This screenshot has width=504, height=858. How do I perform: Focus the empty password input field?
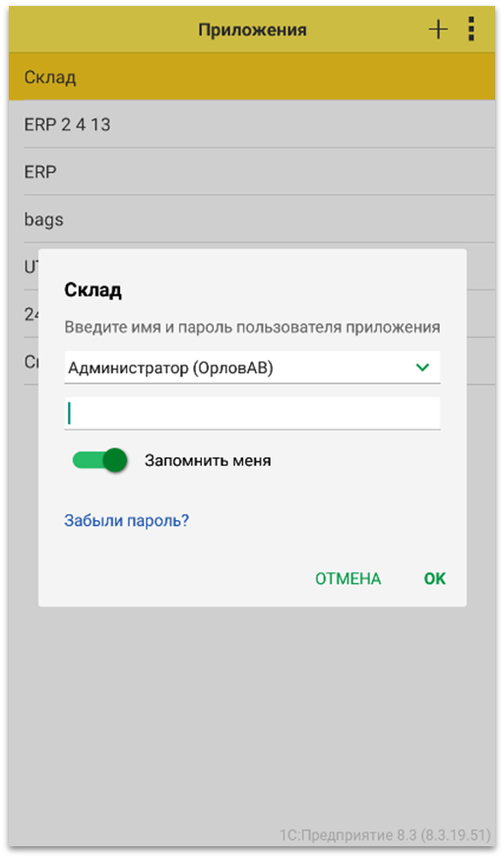point(252,413)
